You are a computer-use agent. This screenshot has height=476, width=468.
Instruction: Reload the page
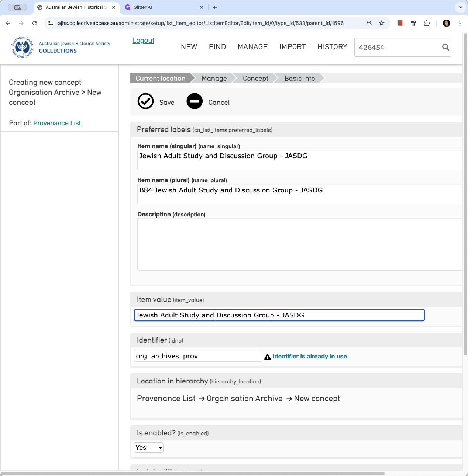coord(35,23)
